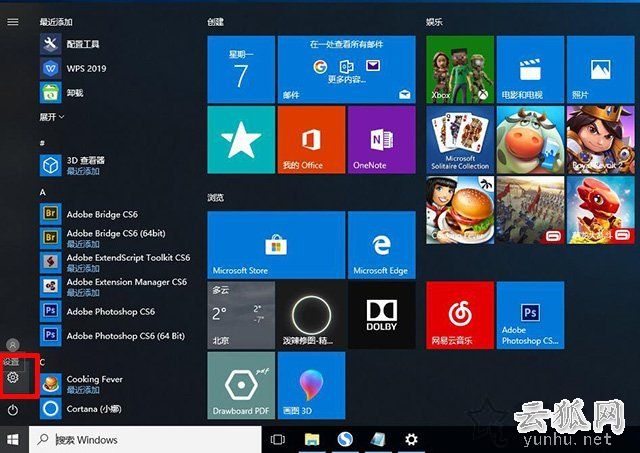Click the 娱乐 group header
This screenshot has height=453, width=640.
point(434,22)
